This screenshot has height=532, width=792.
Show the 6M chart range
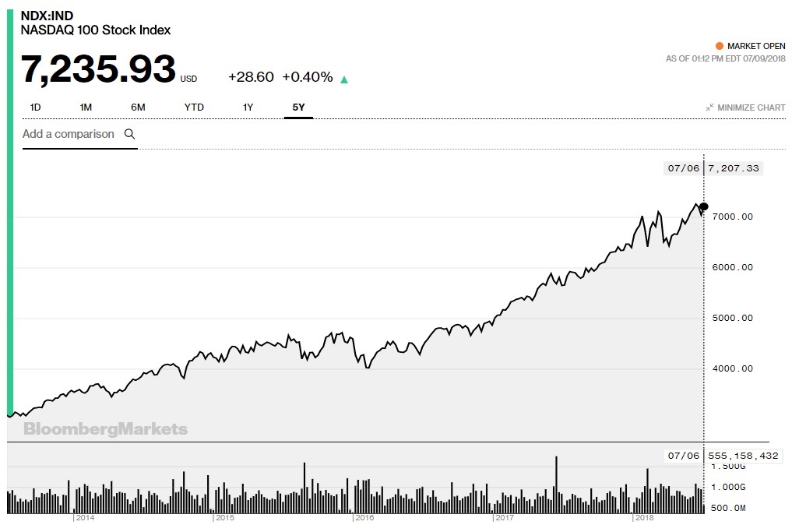point(138,107)
